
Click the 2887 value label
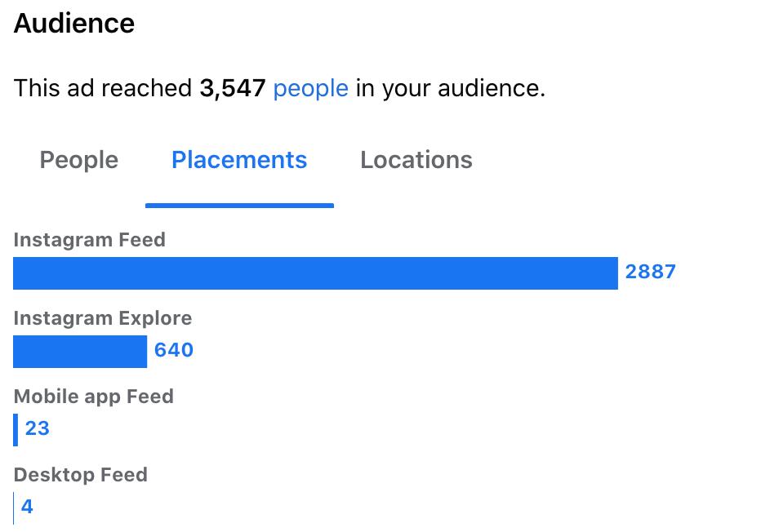(x=650, y=272)
